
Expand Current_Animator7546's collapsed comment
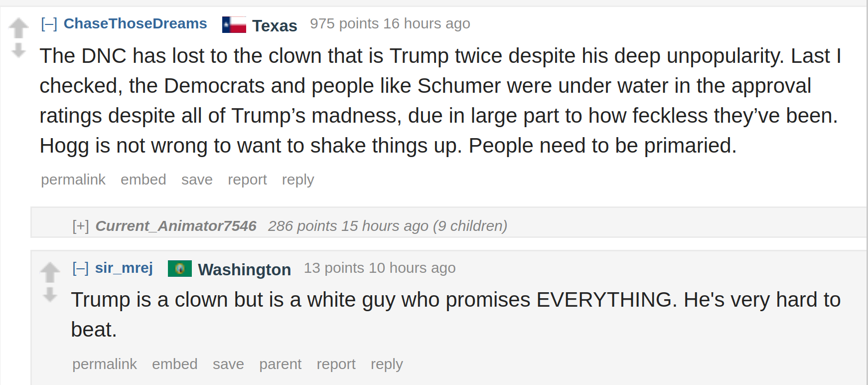point(80,226)
